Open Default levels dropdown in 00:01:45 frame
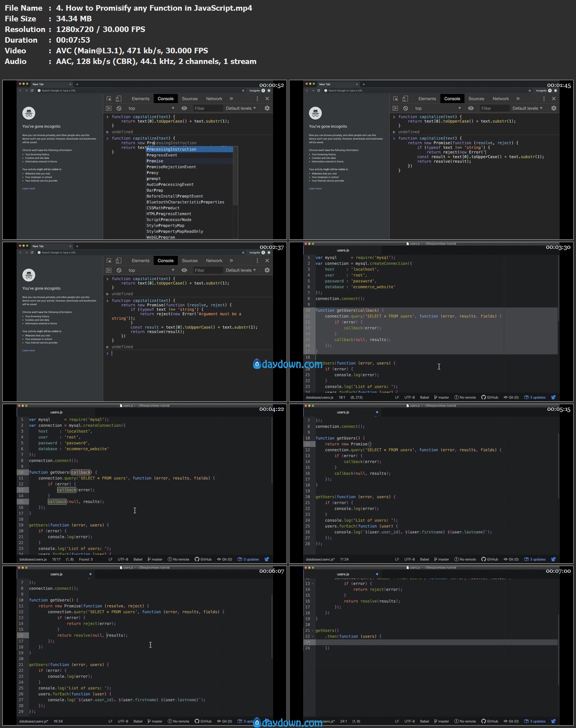The height and width of the screenshot is (728, 576). coord(527,108)
